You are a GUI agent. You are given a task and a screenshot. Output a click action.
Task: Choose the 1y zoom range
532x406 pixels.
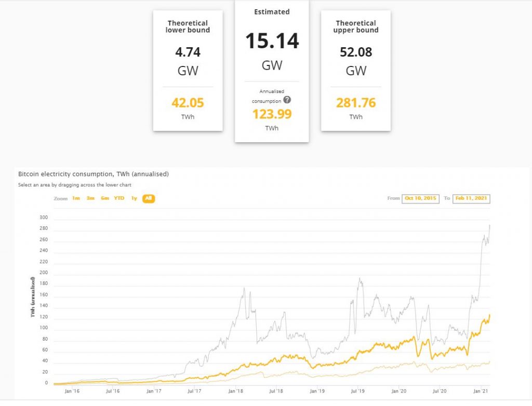[x=134, y=198]
